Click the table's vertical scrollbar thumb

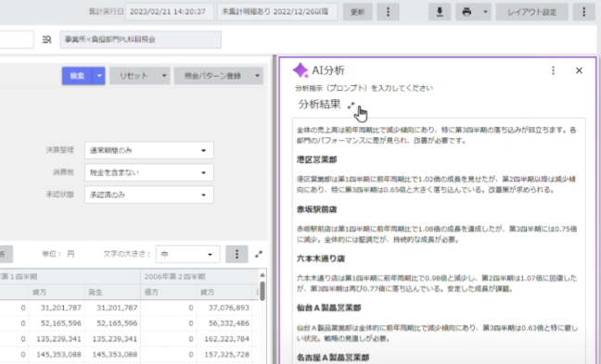pyautogui.click(x=262, y=291)
